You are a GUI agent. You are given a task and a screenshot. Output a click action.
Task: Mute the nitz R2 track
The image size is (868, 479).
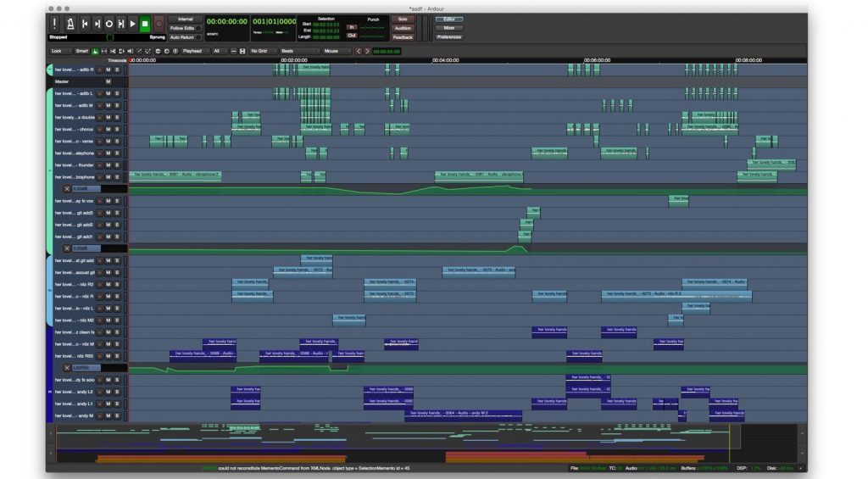click(x=108, y=285)
